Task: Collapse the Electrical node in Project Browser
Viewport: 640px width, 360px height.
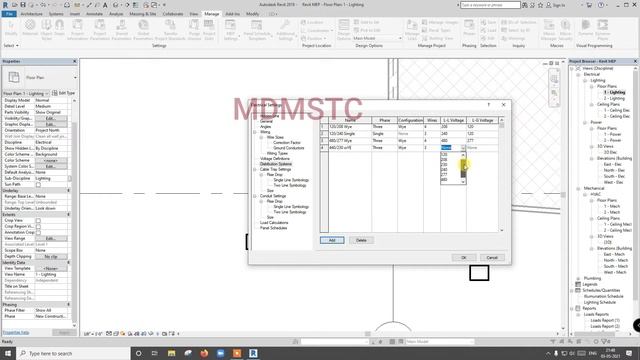Action: 578,75
